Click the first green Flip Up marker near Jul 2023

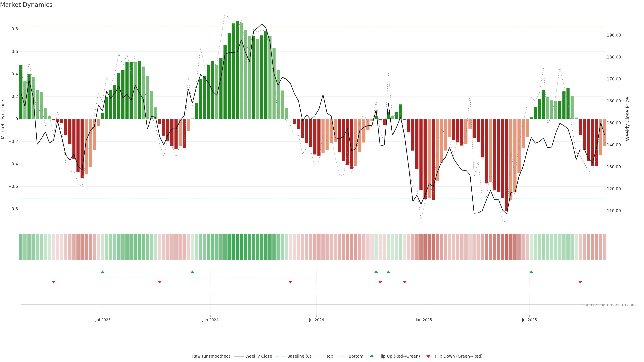(102, 272)
